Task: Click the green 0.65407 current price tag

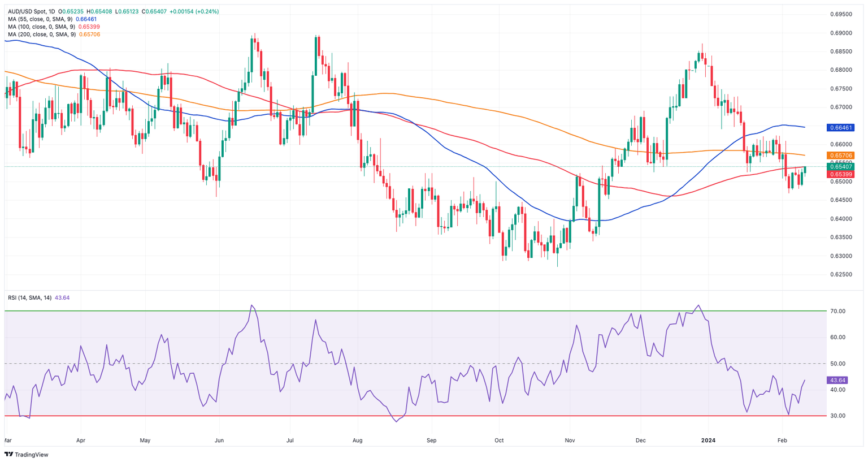Action: coord(840,166)
